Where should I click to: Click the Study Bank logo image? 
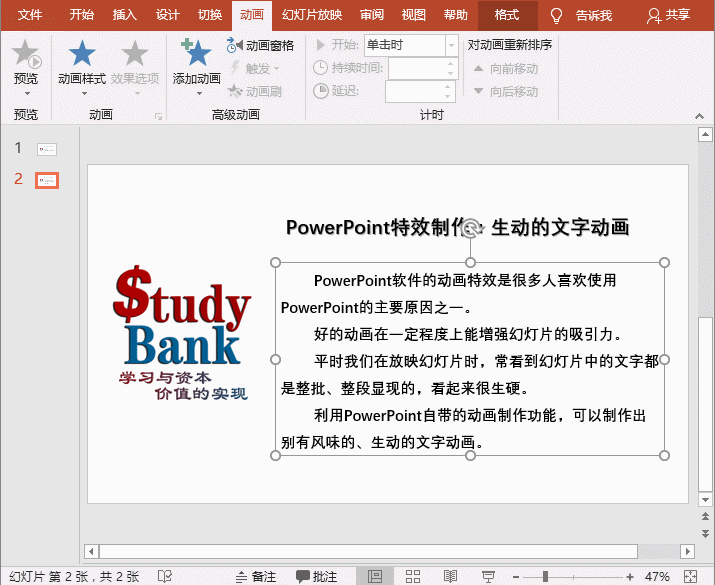(x=181, y=333)
